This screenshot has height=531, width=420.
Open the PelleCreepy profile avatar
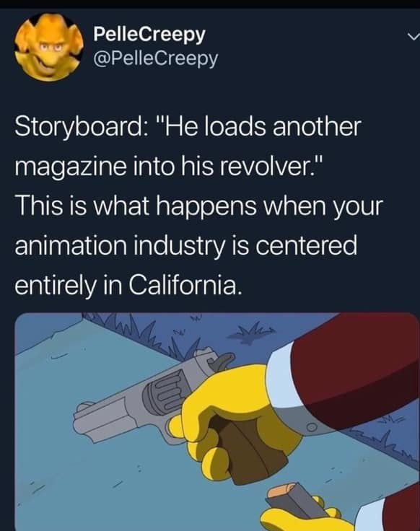pyautogui.click(x=50, y=47)
